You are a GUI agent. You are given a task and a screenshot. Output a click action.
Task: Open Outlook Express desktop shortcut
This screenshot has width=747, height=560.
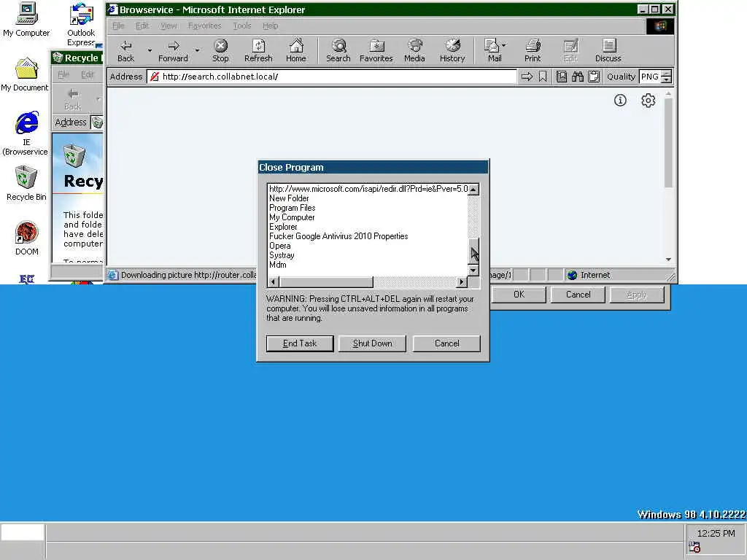pyautogui.click(x=81, y=25)
